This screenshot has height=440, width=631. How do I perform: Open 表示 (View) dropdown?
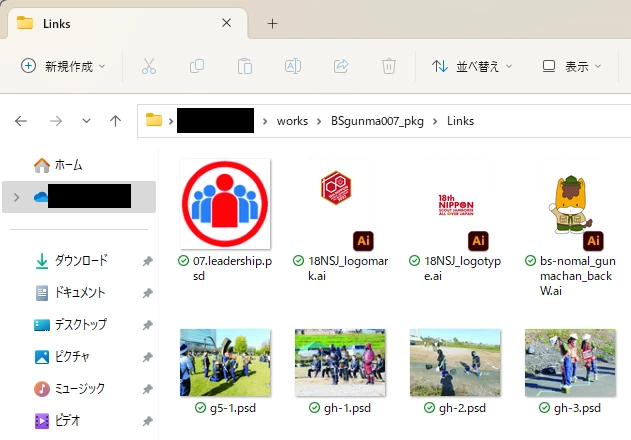pyautogui.click(x=571, y=66)
